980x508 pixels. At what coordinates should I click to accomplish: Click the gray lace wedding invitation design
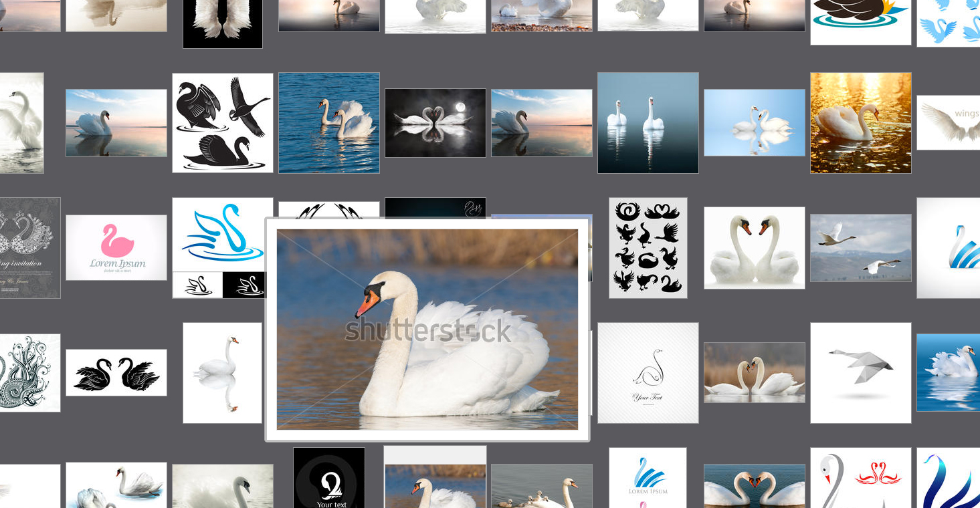[x=30, y=247]
